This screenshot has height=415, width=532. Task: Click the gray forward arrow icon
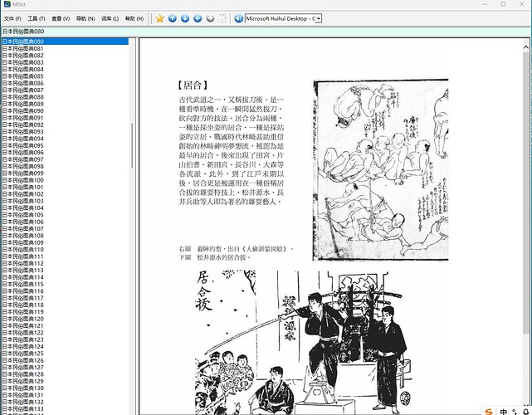pos(210,18)
